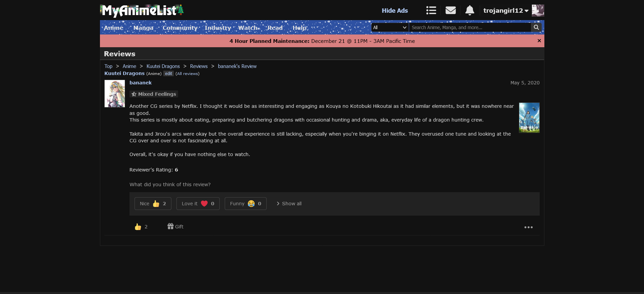Screen dimensions: 644x294
Task: Click the May 5, 2020 review date
Action: (x=525, y=83)
